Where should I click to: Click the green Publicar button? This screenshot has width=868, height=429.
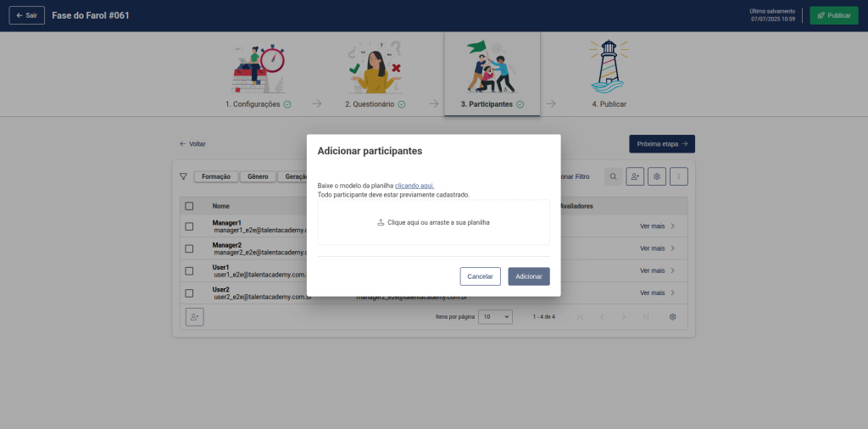(833, 15)
